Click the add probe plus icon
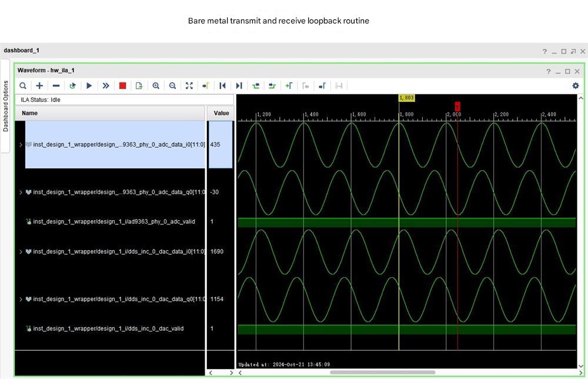Image resolution: width=588 pixels, height=379 pixels. (x=39, y=86)
